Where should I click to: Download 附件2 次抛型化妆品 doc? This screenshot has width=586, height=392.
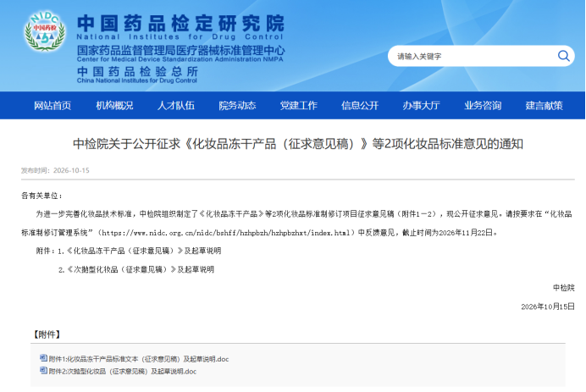coord(123,372)
